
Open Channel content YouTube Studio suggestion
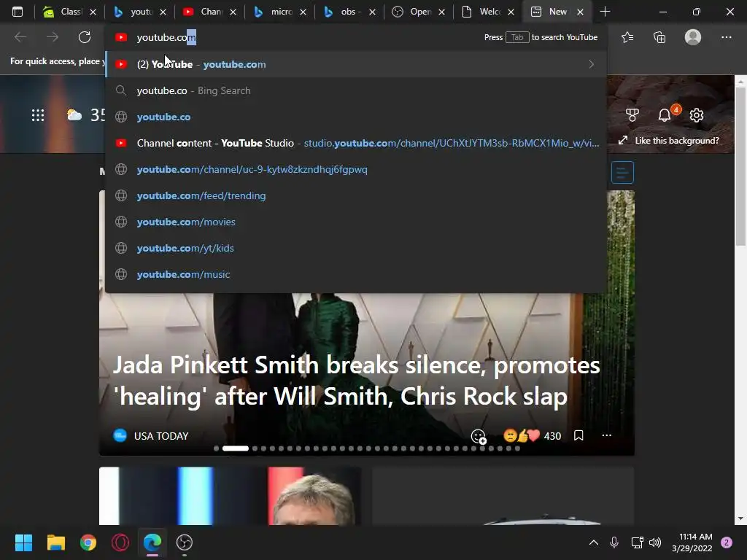355,143
